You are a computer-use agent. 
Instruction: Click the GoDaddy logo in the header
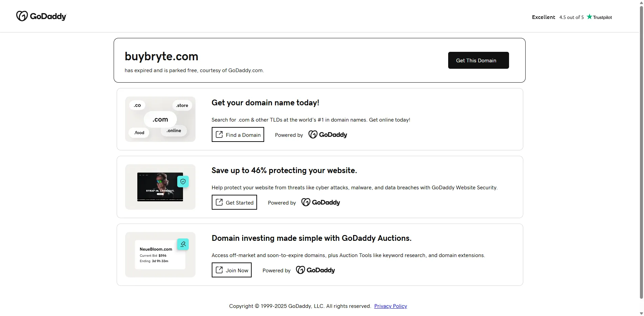pos(41,16)
